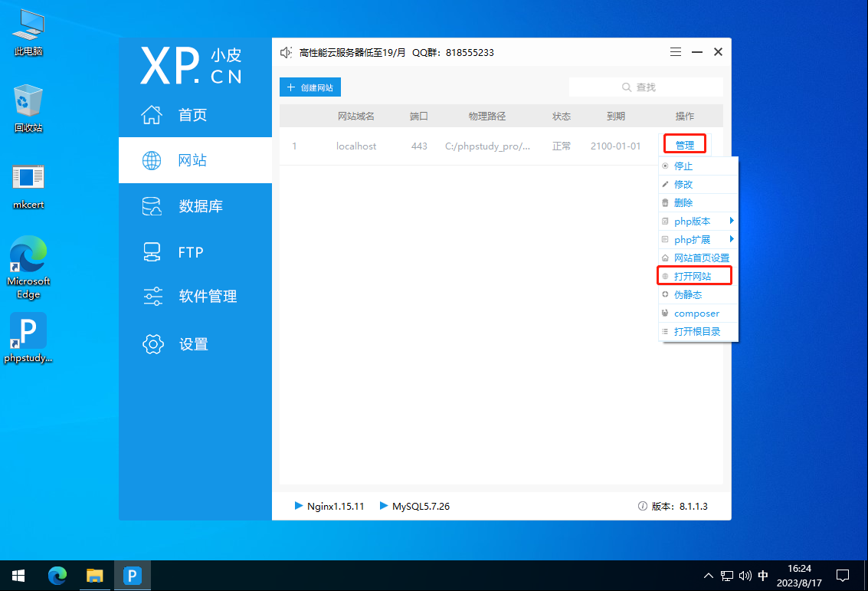Click the 2100-01-01 expiry cell
868x591 pixels.
(615, 146)
